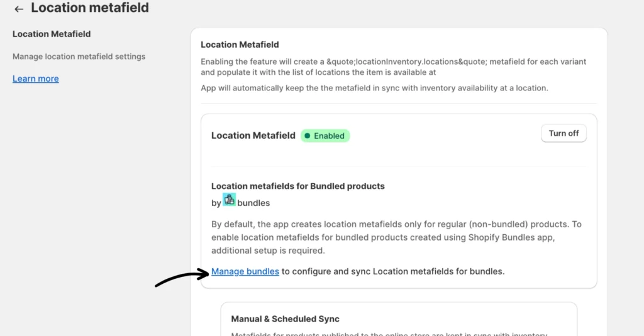Select the sidebar Location Metafield heading
This screenshot has height=336, width=644.
pos(52,34)
